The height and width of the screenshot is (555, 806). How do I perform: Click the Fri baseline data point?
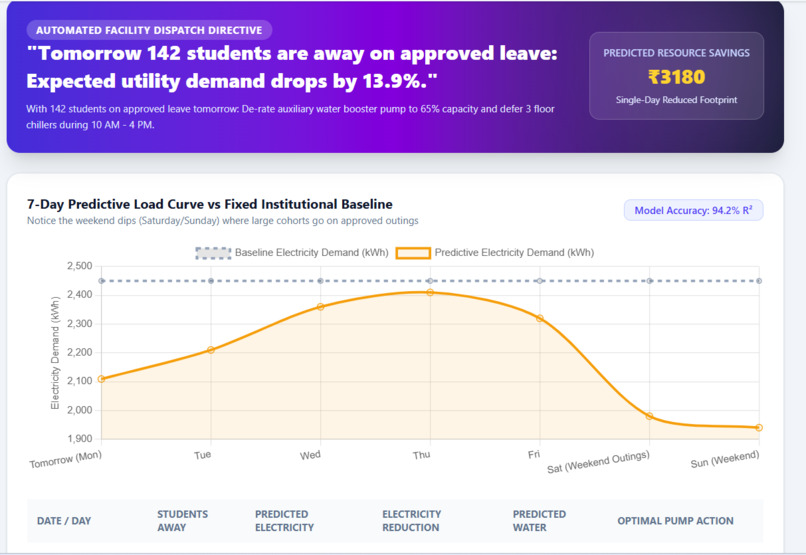click(x=540, y=281)
